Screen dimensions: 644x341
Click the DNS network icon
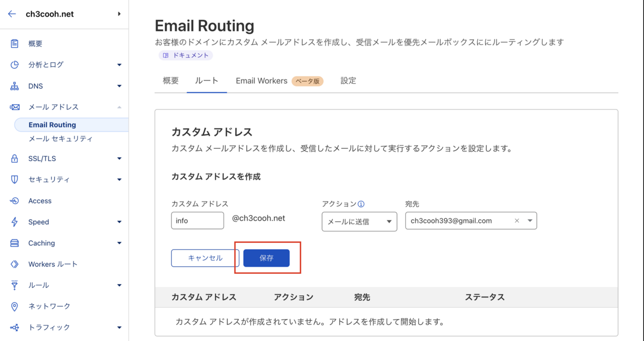pos(14,86)
